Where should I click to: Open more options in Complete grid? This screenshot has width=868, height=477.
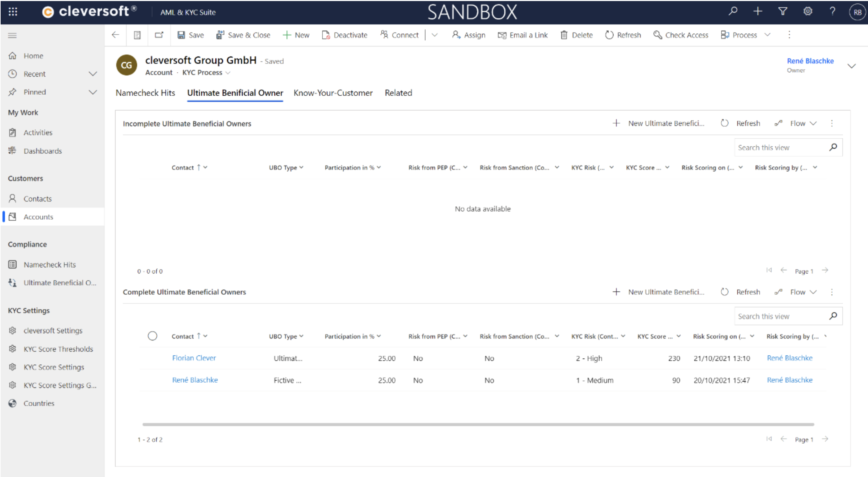832,292
